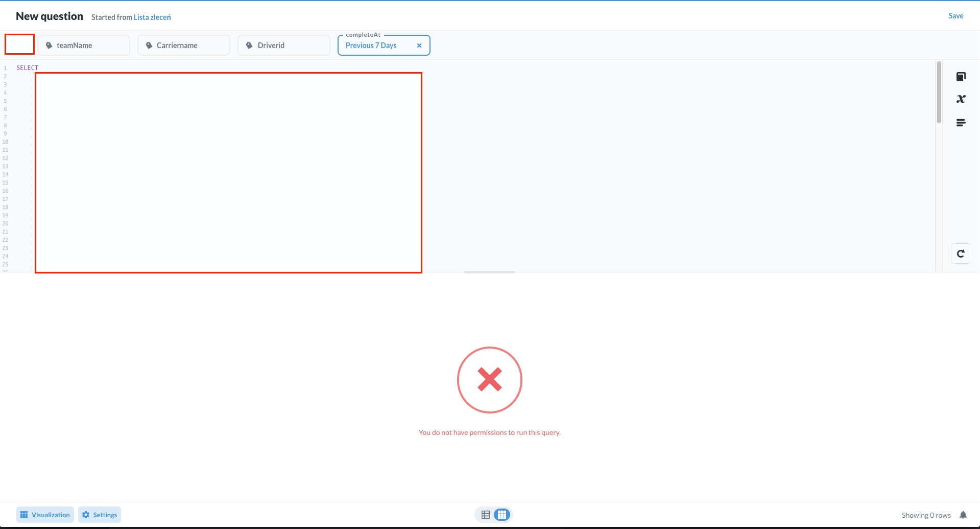Click the Carriername tag icon
Image resolution: width=980 pixels, height=529 pixels.
[x=149, y=45]
